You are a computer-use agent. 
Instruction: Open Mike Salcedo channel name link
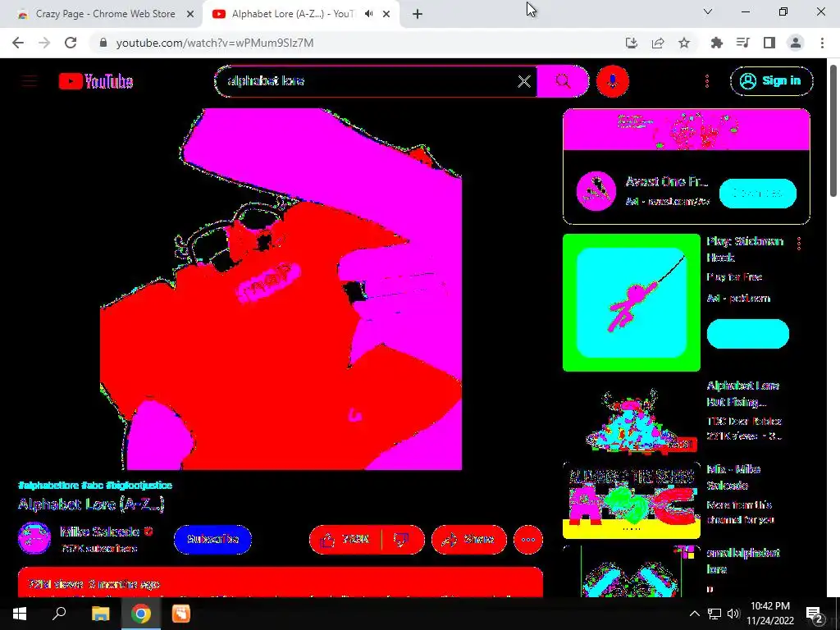tap(99, 532)
